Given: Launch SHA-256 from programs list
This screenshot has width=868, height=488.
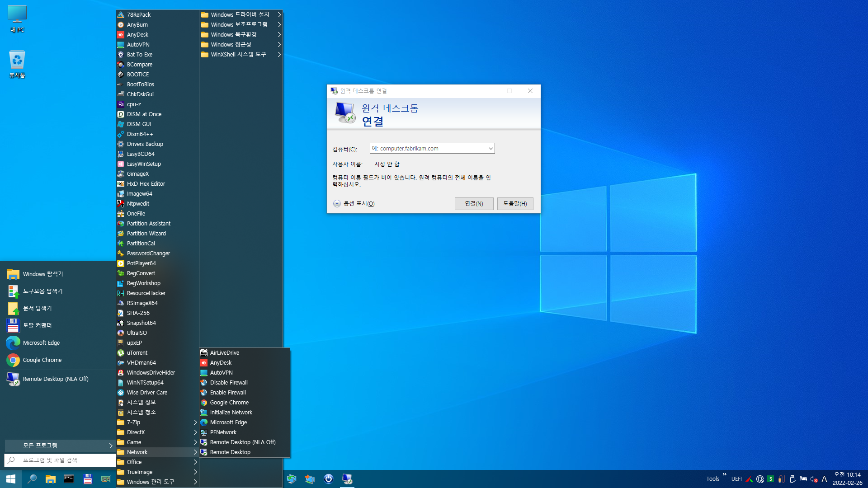Looking at the screenshot, I should coord(157,313).
